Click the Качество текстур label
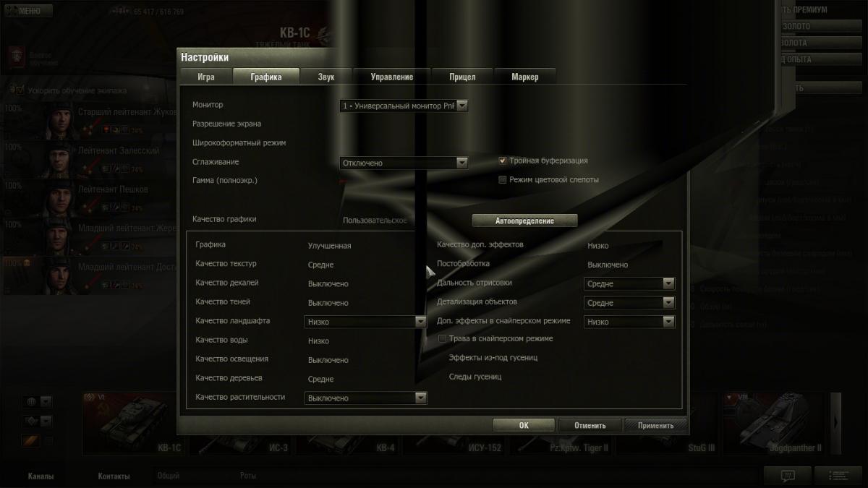Image resolution: width=868 pixels, height=488 pixels. point(226,264)
